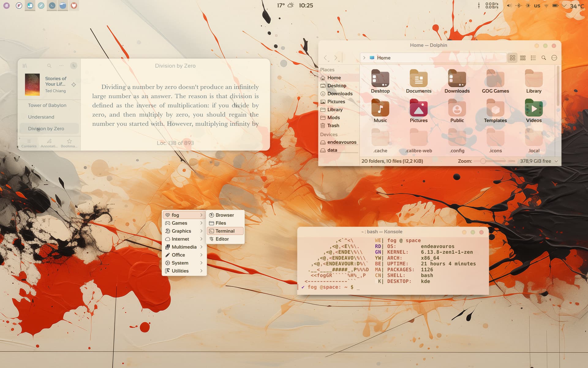The height and width of the screenshot is (368, 588).
Task: Launch the fox browser icon in top panel
Action: tap(74, 6)
